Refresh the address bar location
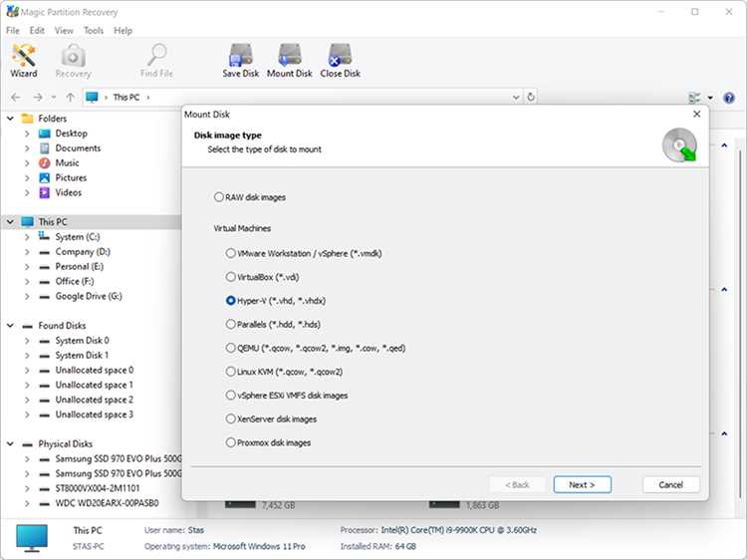This screenshot has height=560, width=747. pos(531,98)
